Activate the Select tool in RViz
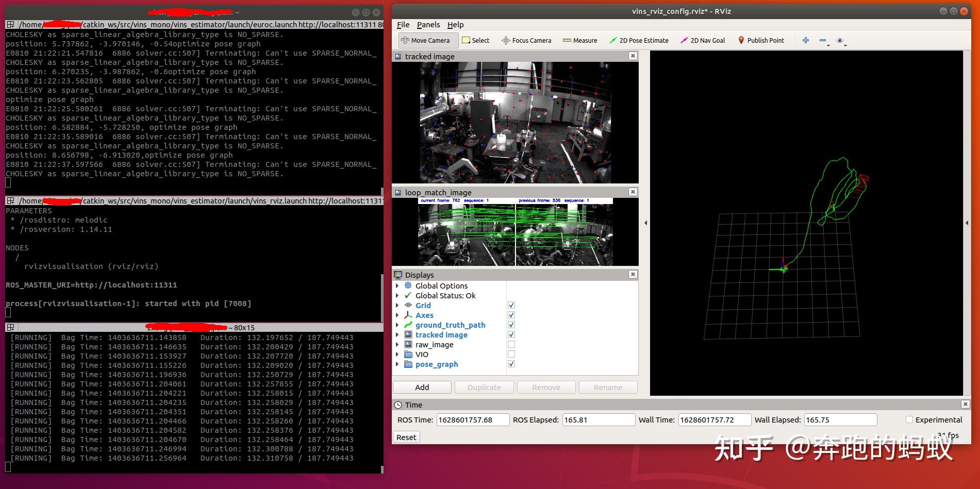The height and width of the screenshot is (489, 980). pyautogui.click(x=475, y=40)
